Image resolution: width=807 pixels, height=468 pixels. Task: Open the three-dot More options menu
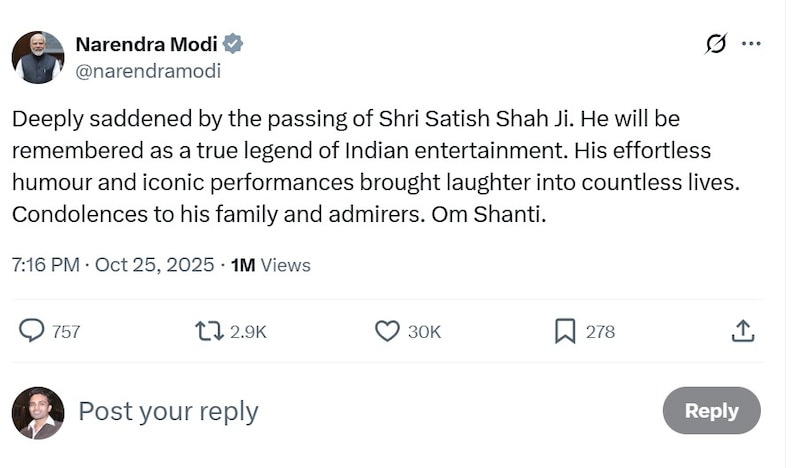(751, 44)
